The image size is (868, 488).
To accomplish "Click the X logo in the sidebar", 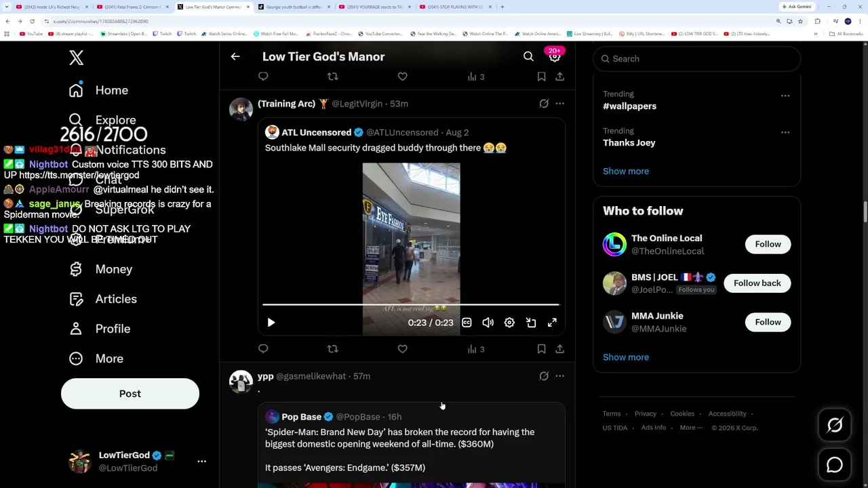I will click(x=76, y=58).
